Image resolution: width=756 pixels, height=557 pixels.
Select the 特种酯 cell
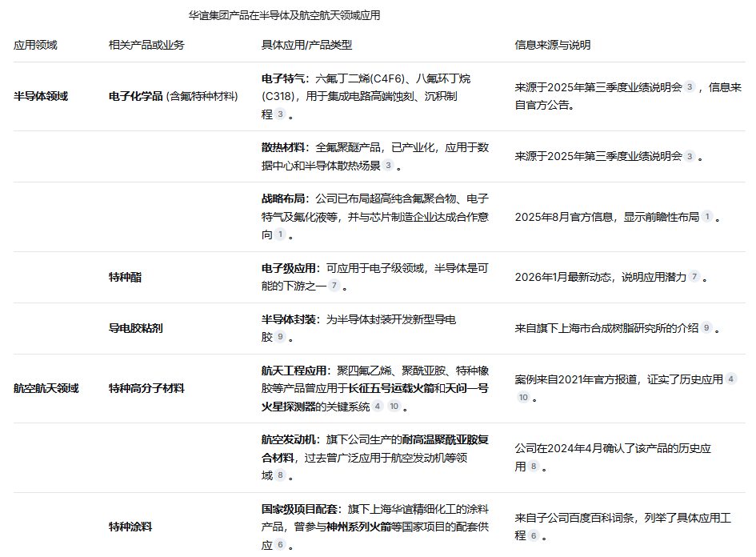tap(125, 277)
